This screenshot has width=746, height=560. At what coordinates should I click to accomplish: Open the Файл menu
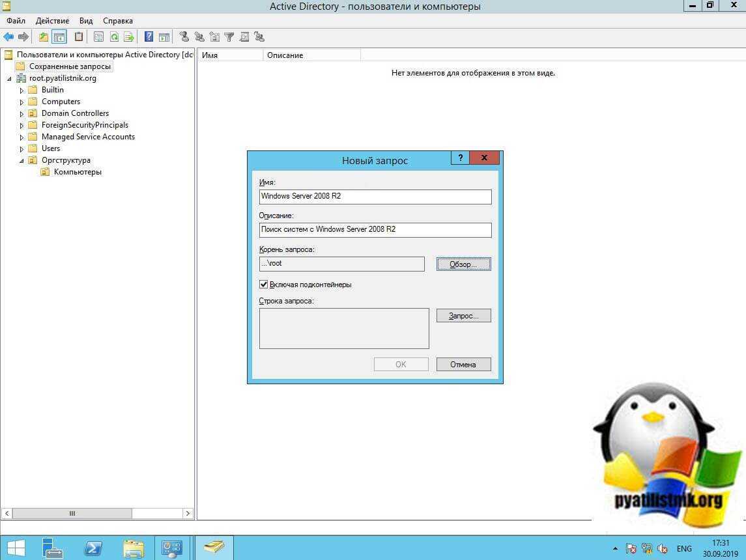click(16, 20)
